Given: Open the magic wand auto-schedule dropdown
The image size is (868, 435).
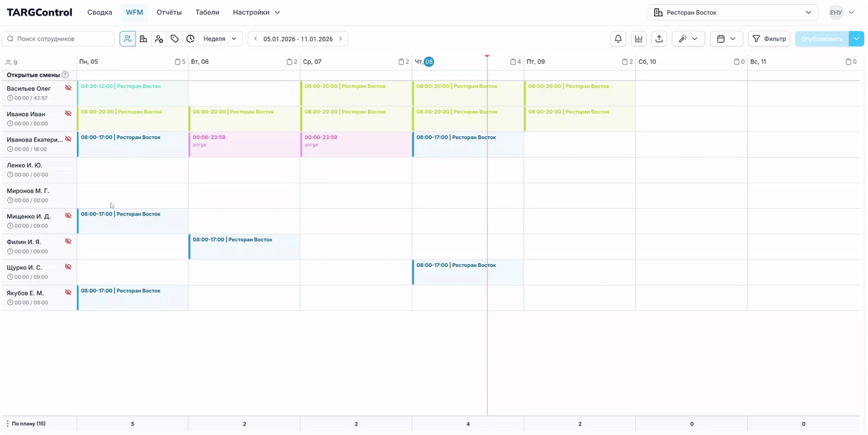Looking at the screenshot, I should 688,39.
